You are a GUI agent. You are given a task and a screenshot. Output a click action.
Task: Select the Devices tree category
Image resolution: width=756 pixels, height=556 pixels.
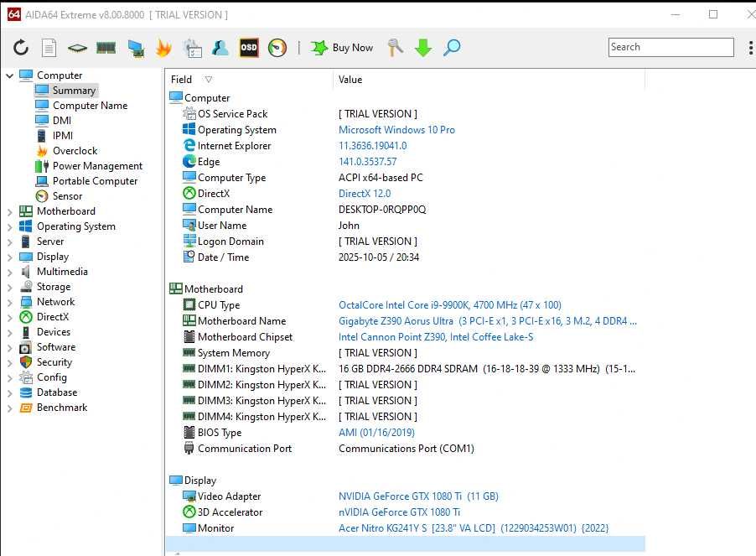pyautogui.click(x=44, y=332)
